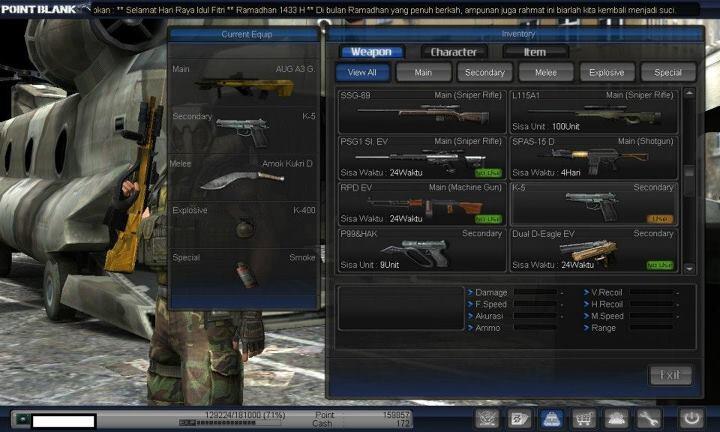
Task: Click the power quit icon
Action: (x=692, y=419)
